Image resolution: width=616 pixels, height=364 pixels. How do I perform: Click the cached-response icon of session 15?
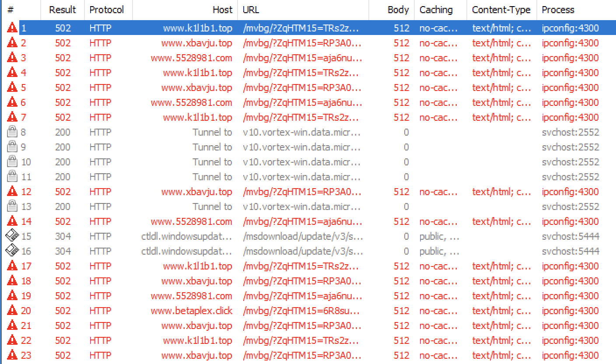pyautogui.click(x=12, y=236)
